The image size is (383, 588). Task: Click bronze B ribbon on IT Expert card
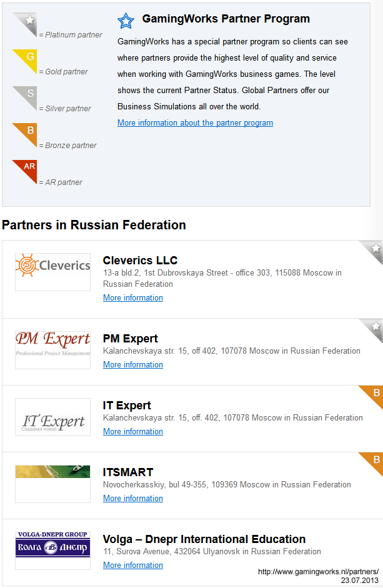pos(373,396)
